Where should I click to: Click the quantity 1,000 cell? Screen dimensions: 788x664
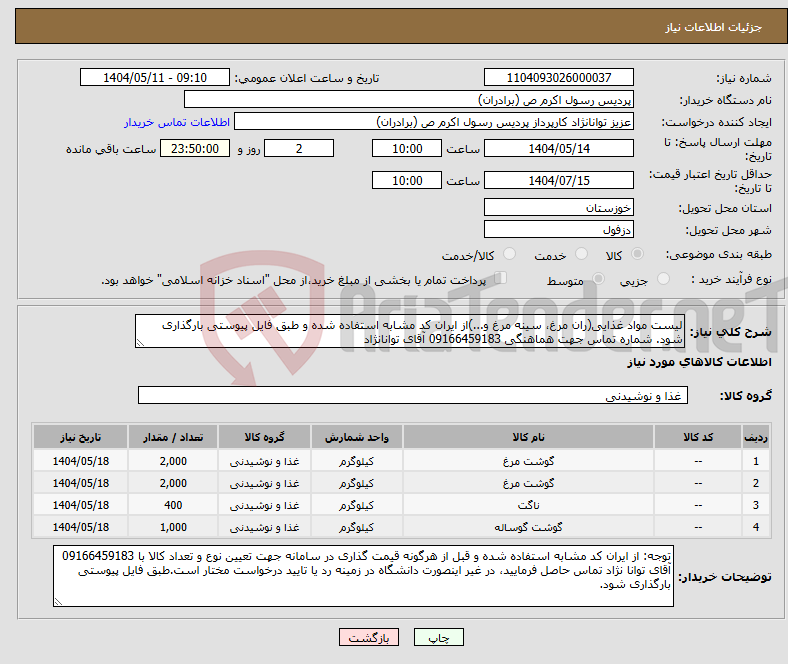[x=173, y=527]
